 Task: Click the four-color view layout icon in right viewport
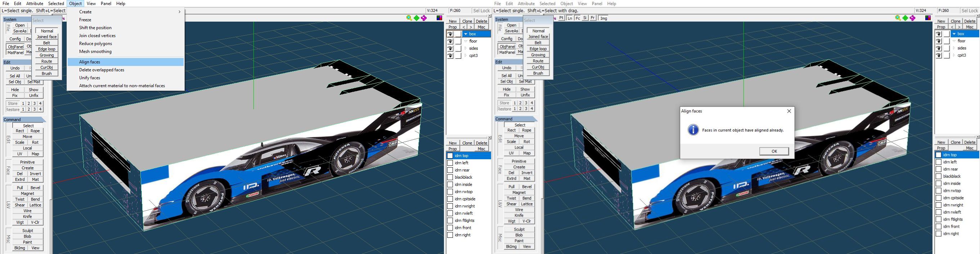pyautogui.click(x=928, y=18)
